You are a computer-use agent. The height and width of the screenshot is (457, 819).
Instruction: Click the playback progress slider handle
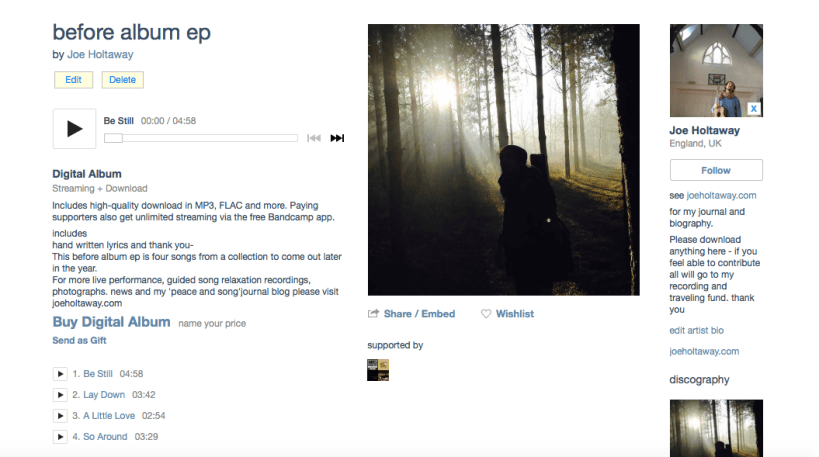pos(113,138)
